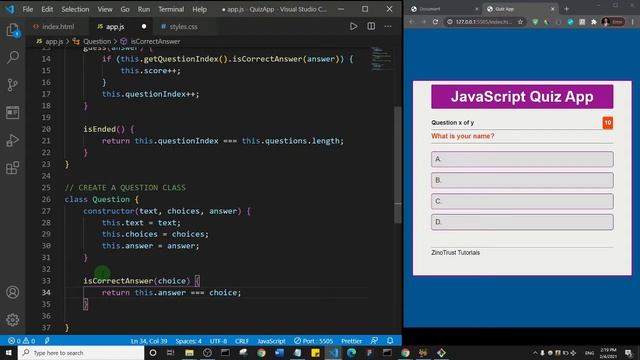Open the Run menu
This screenshot has height=360, width=640.
pos(144,9)
